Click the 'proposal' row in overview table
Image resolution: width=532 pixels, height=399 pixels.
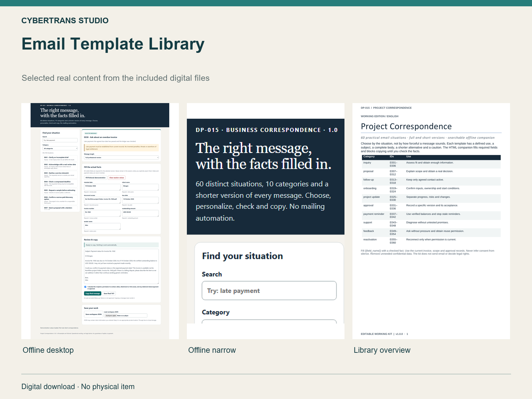pos(431,173)
